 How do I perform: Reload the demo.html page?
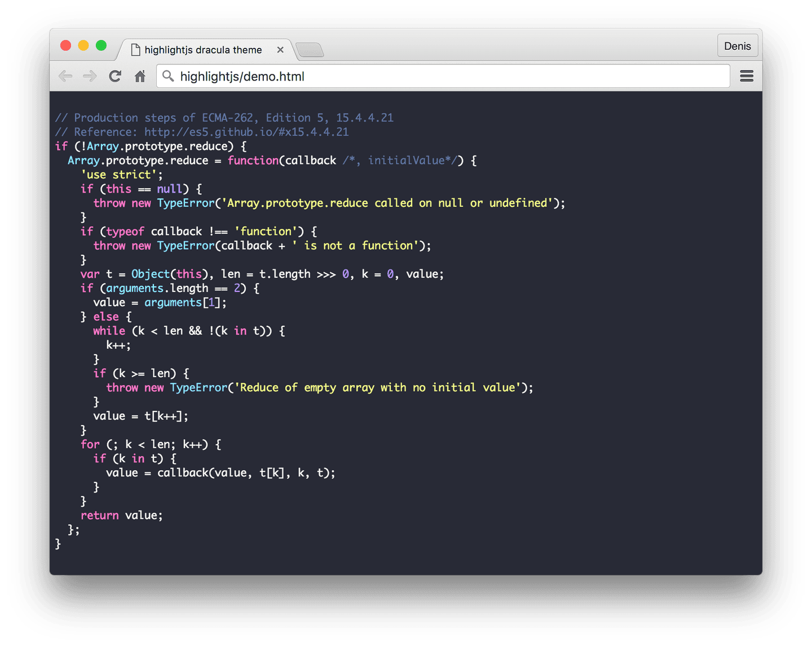[x=115, y=76]
